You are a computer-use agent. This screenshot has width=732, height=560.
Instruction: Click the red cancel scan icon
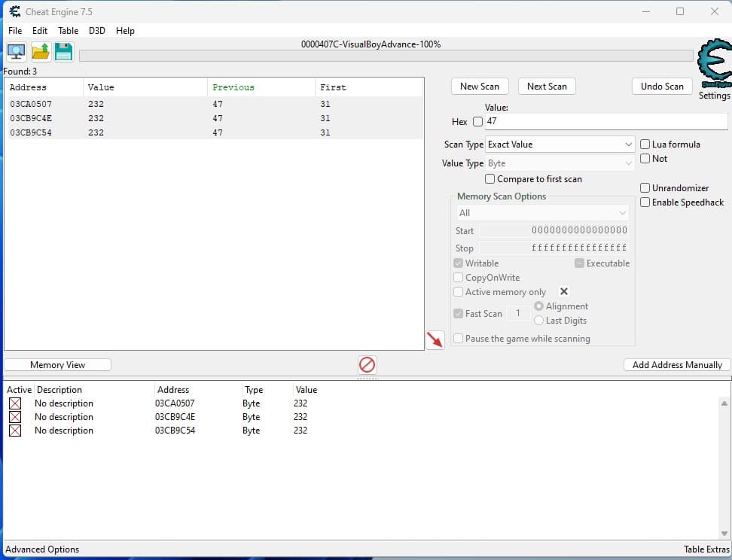[x=367, y=365]
